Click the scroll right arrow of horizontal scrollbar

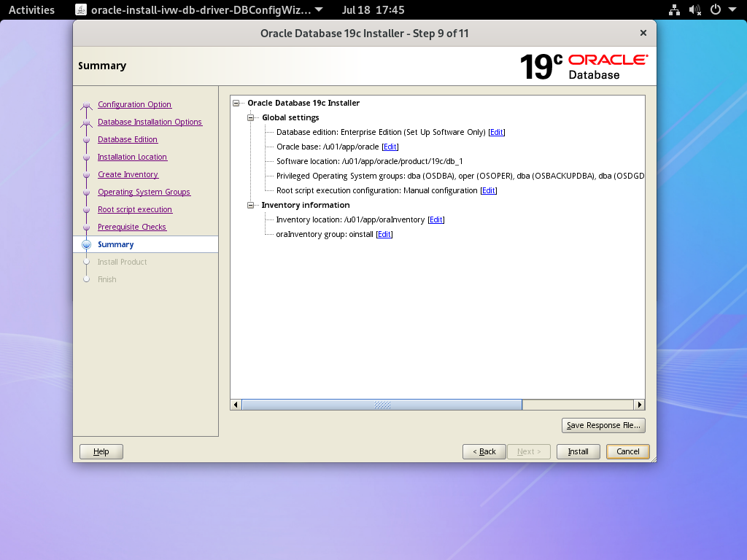click(639, 405)
